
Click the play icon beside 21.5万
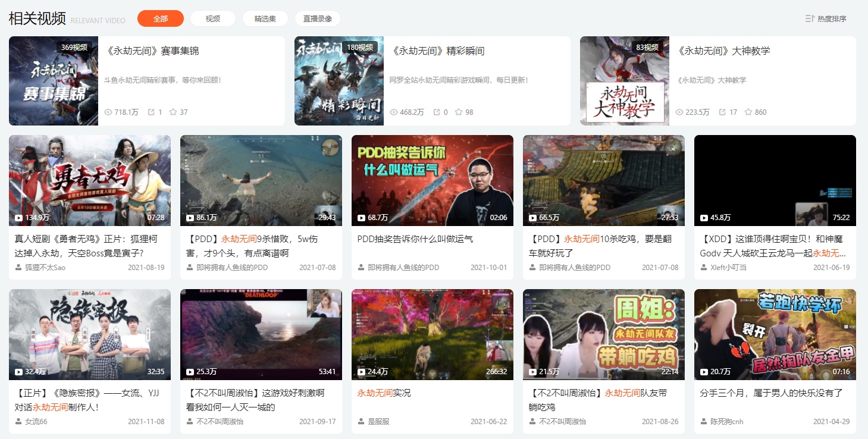pos(532,372)
